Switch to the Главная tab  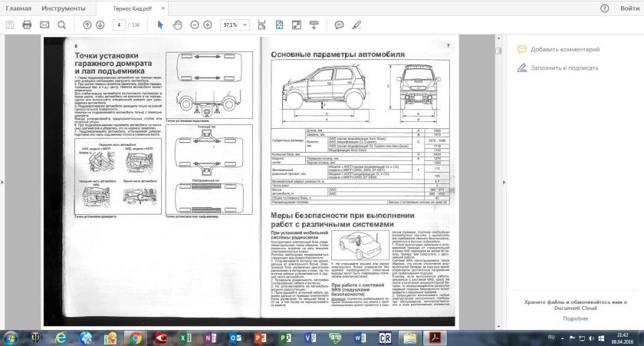pyautogui.click(x=19, y=8)
